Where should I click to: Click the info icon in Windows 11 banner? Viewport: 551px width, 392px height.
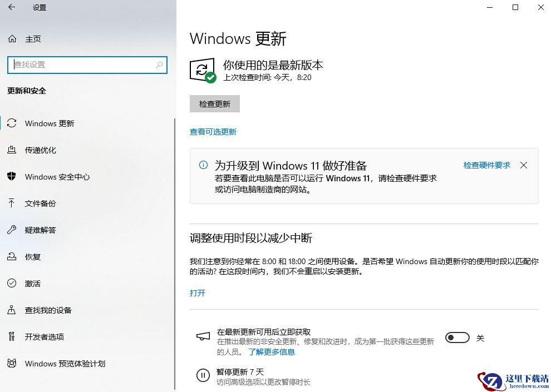[x=203, y=165]
